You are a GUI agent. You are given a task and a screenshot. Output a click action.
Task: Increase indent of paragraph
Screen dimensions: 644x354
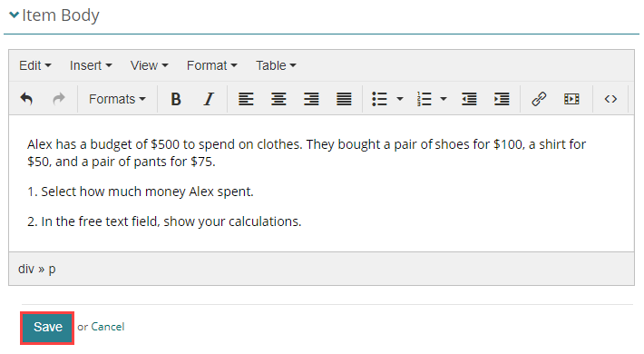[x=502, y=99]
